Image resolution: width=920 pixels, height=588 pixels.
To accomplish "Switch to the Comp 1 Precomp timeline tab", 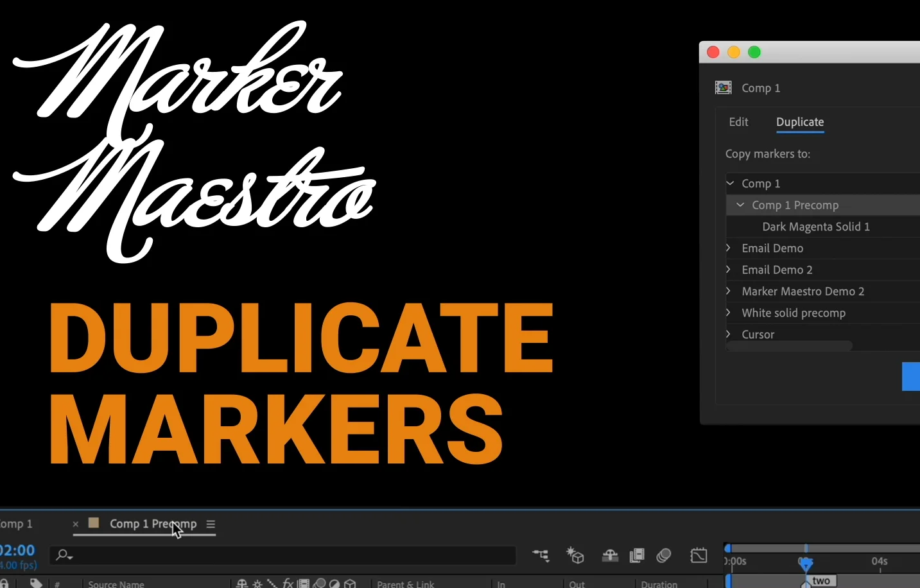I will tap(153, 524).
